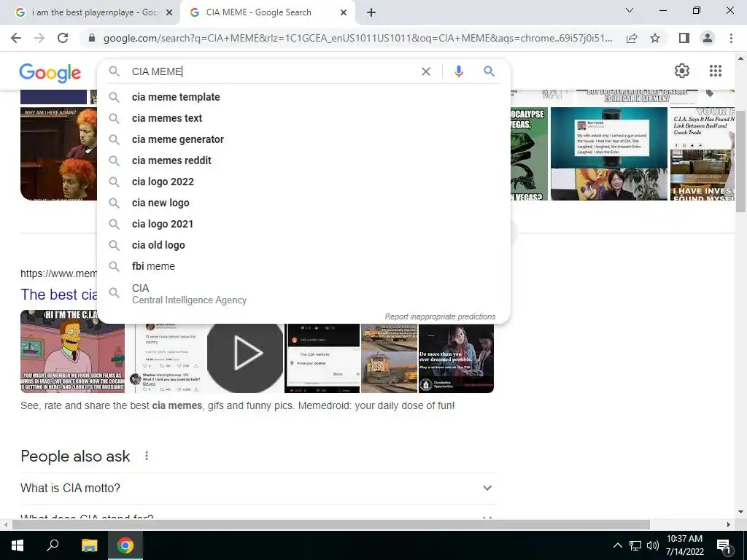Click the forward navigation arrow
Viewport: 747px width, 560px height.
tap(39, 38)
